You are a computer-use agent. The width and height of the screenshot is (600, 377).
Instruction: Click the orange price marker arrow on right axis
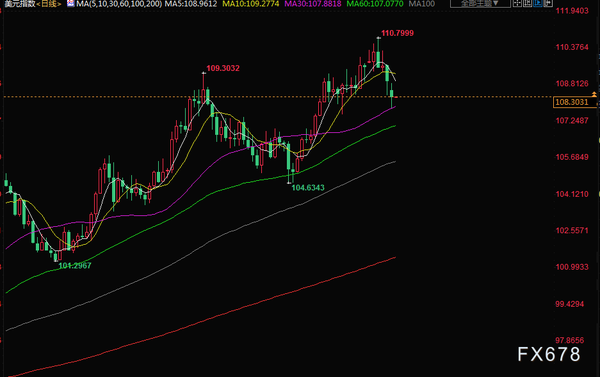tap(594, 94)
